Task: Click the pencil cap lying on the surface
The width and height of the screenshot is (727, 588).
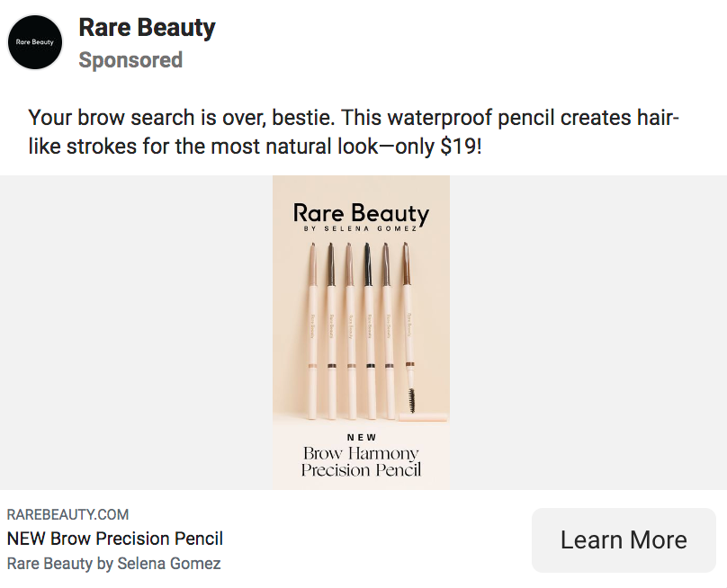Action: pyautogui.click(x=425, y=416)
